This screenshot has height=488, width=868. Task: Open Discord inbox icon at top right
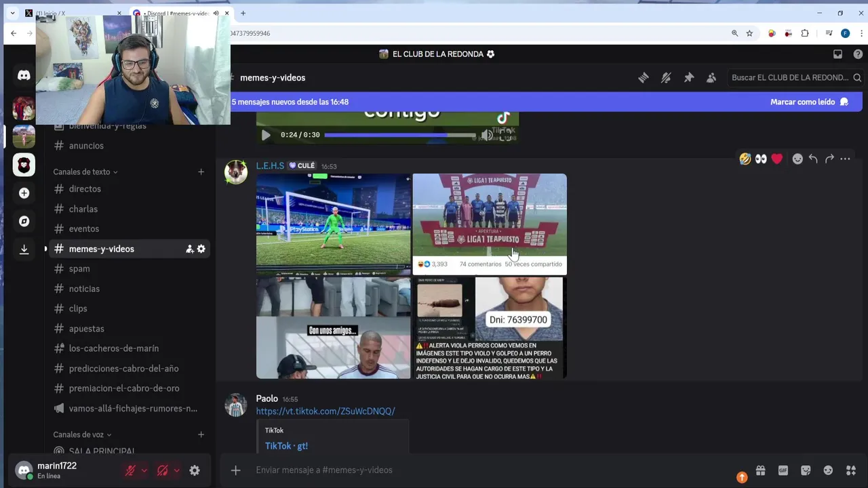(x=837, y=54)
